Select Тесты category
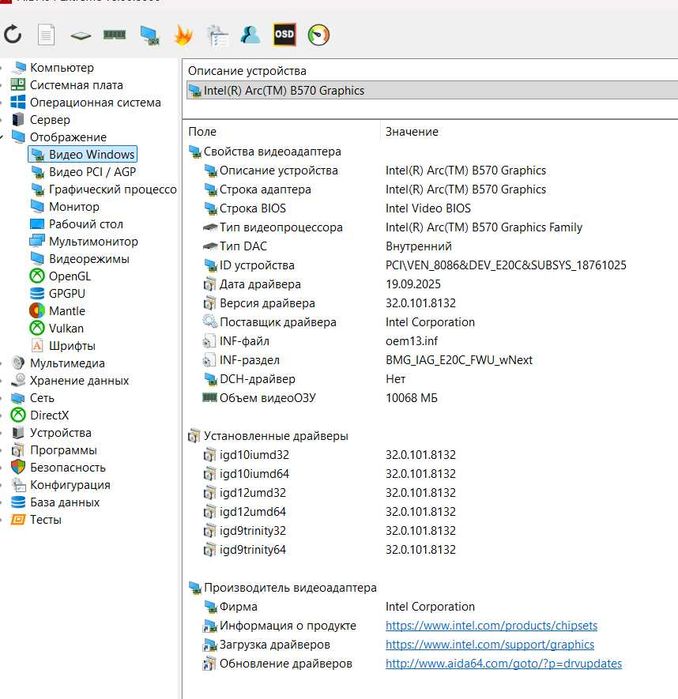 pos(45,519)
